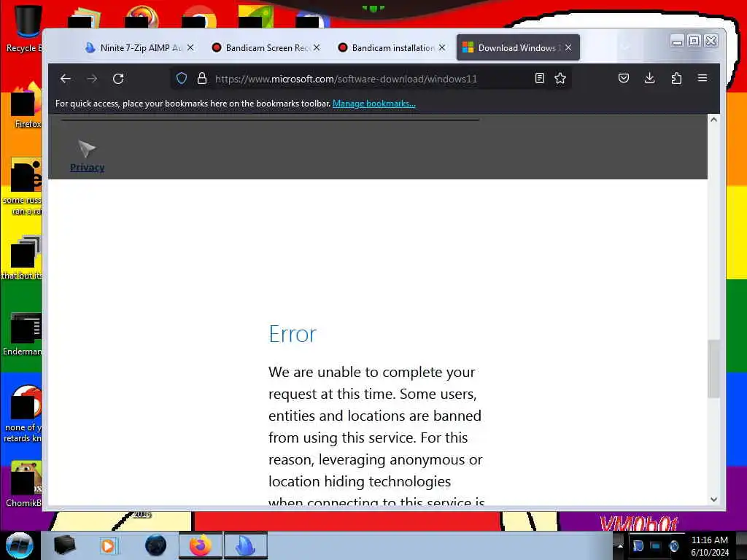The width and height of the screenshot is (747, 560).
Task: Click the vertical scrollbar thumb
Action: (x=713, y=368)
